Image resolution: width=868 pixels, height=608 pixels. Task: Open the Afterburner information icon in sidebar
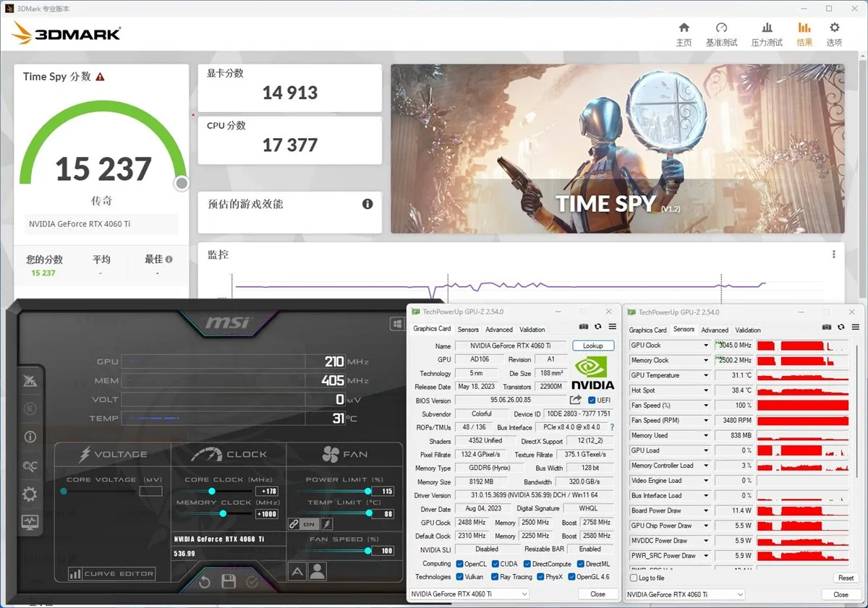30,437
